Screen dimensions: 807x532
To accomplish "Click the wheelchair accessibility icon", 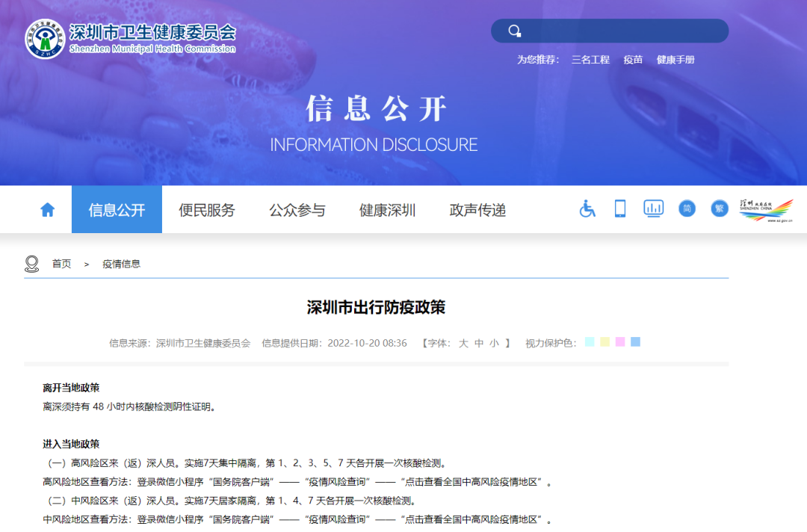I will pyautogui.click(x=587, y=208).
